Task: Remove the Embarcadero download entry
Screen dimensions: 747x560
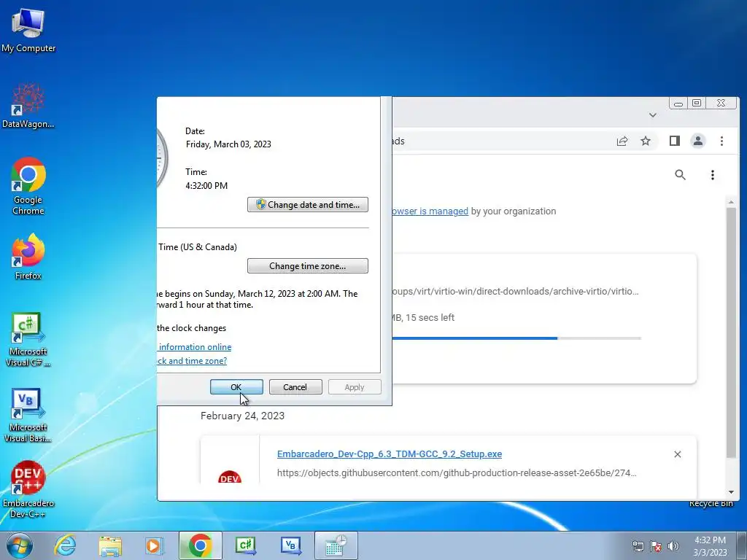Action: (678, 454)
